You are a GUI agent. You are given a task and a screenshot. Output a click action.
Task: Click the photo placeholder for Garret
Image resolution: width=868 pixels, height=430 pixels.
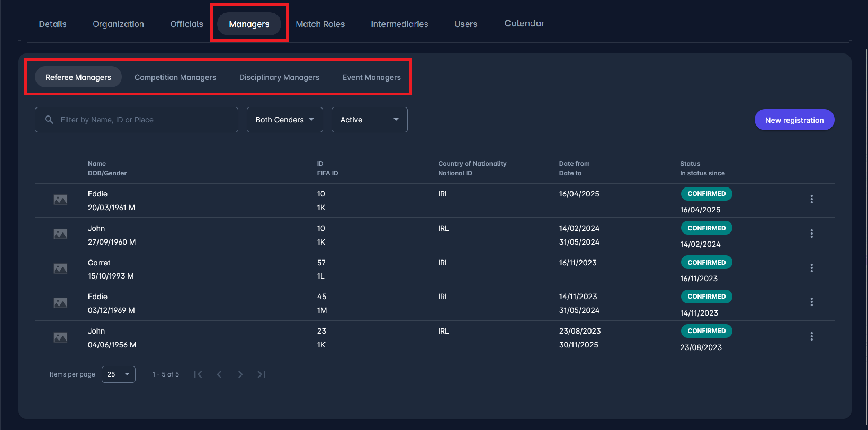tap(60, 268)
